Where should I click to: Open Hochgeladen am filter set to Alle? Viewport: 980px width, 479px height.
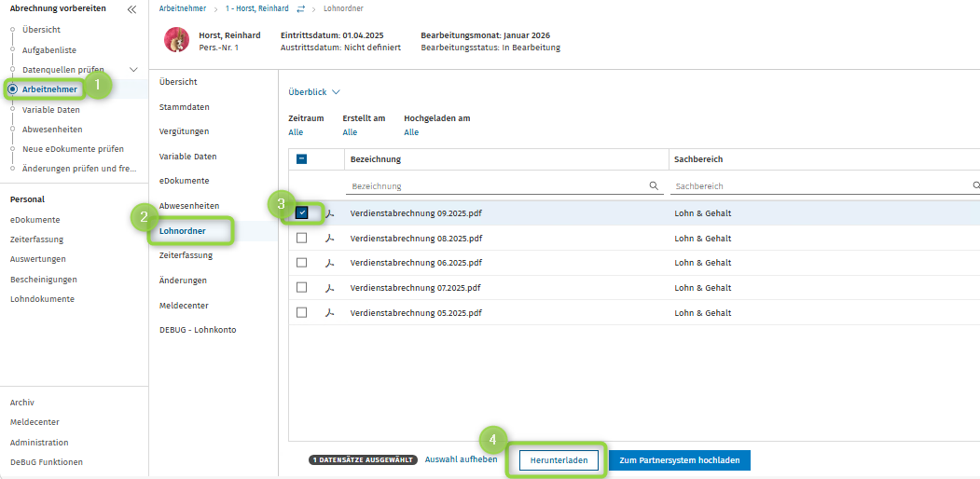point(411,132)
